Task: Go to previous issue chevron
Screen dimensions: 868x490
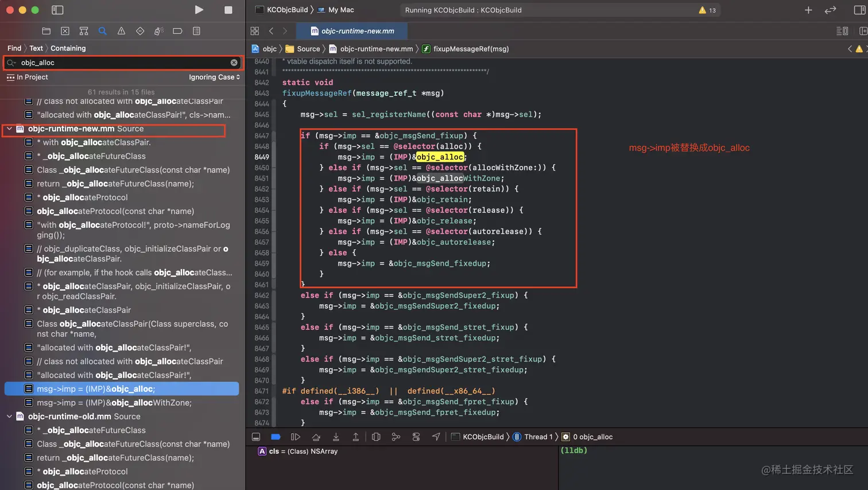Action: 850,49
